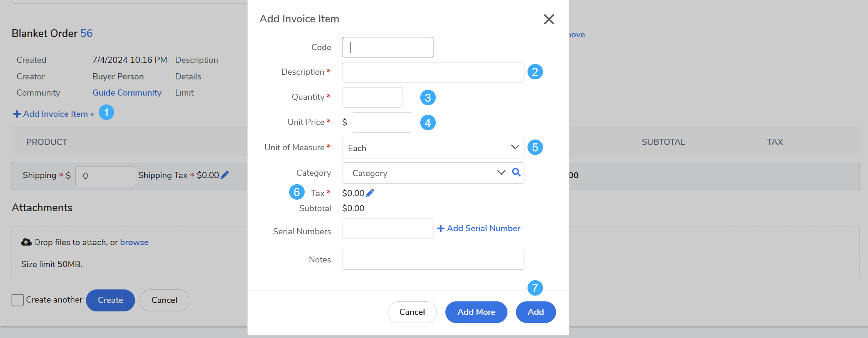The width and height of the screenshot is (868, 338).
Task: Edit the Tax amount with pencil icon
Action: coord(370,193)
